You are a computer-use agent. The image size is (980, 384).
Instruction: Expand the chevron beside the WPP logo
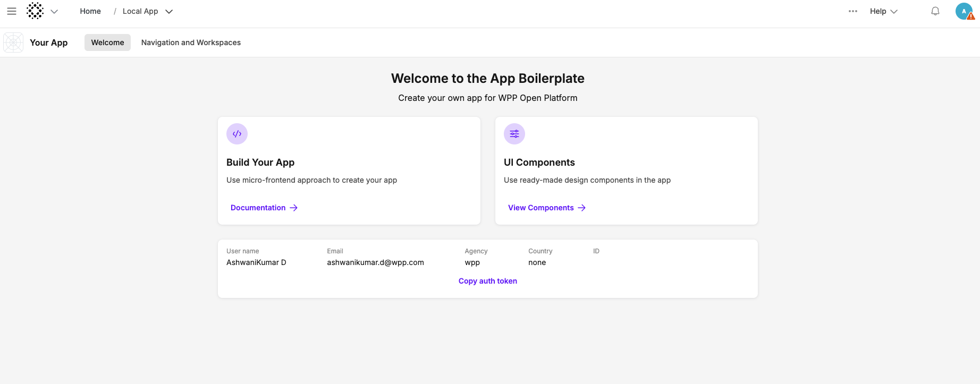tap(54, 11)
